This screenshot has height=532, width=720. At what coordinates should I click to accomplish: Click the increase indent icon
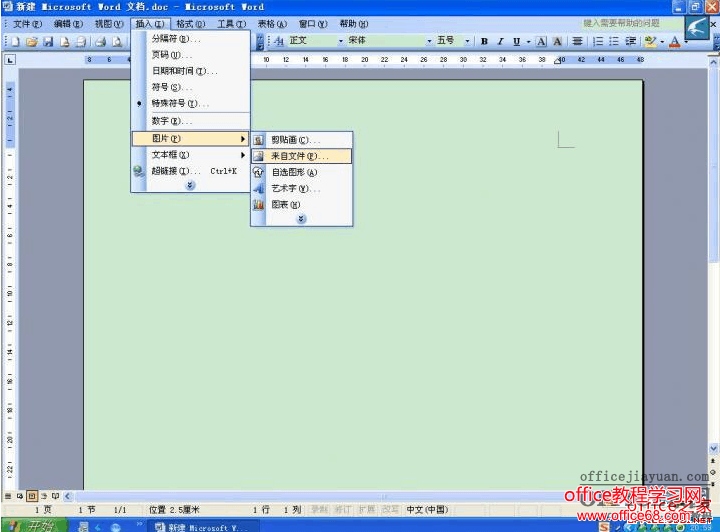(630, 41)
